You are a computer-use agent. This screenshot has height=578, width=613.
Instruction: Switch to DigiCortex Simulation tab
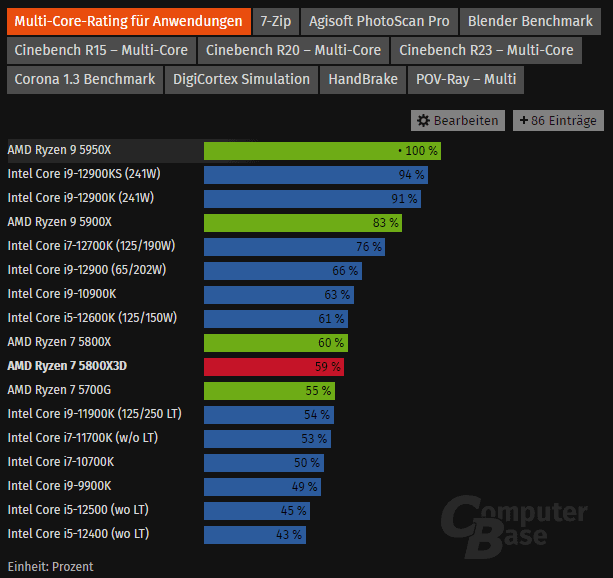coord(241,80)
